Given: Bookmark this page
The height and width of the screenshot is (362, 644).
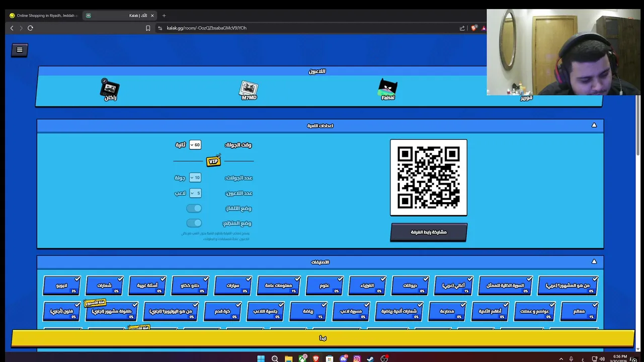Looking at the screenshot, I should [x=148, y=28].
